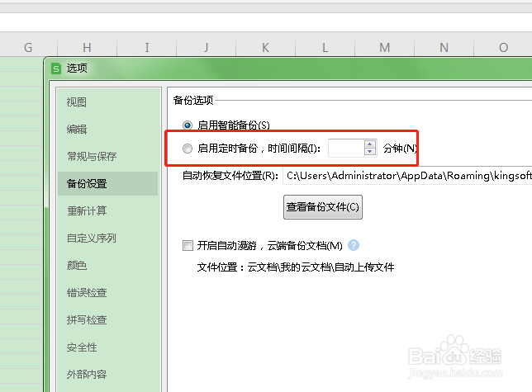
Task: Select column header M in the spreadsheet
Action: pos(384,48)
